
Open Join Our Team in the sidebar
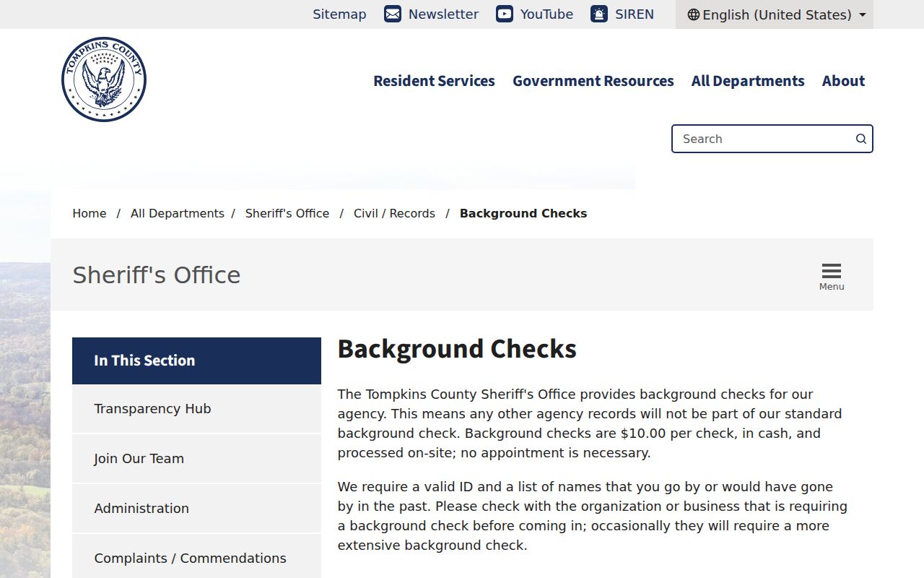pos(196,459)
